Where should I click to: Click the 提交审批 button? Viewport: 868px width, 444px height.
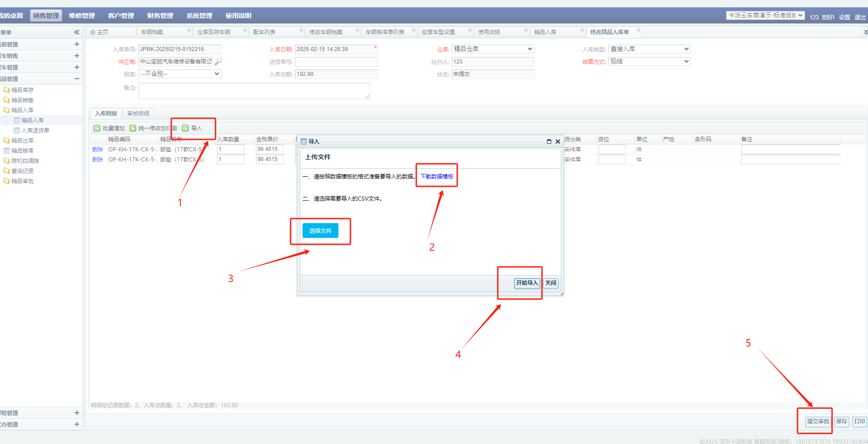click(818, 421)
